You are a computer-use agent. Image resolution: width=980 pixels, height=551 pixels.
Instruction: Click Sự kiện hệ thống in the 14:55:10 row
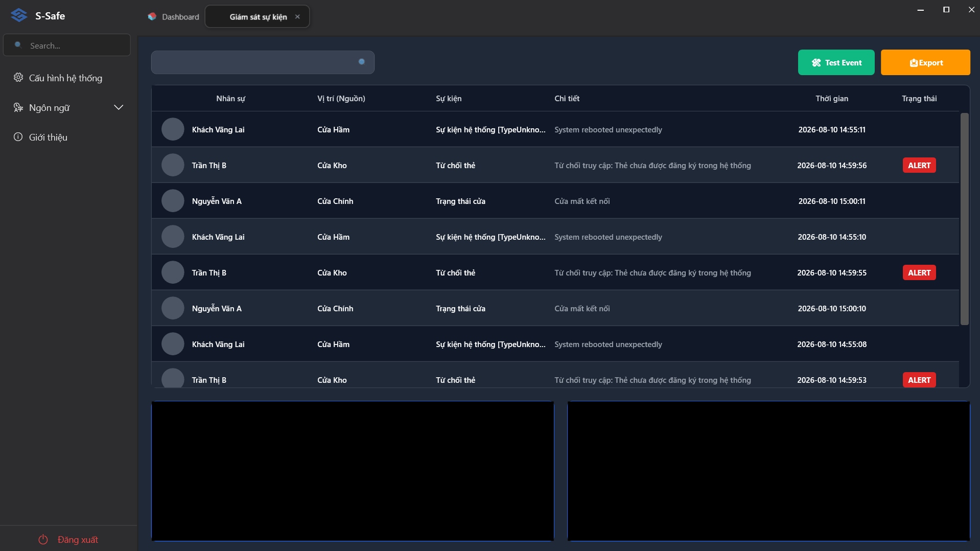pyautogui.click(x=491, y=237)
